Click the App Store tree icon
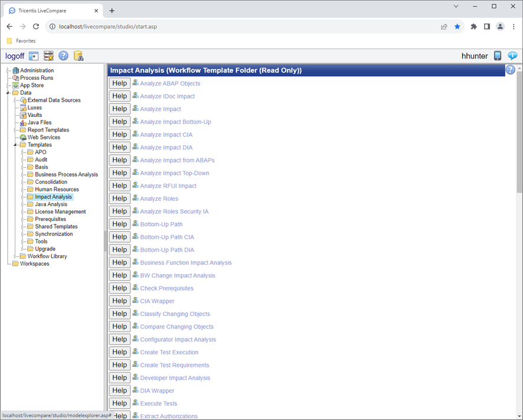This screenshot has width=523, height=420. (16, 86)
